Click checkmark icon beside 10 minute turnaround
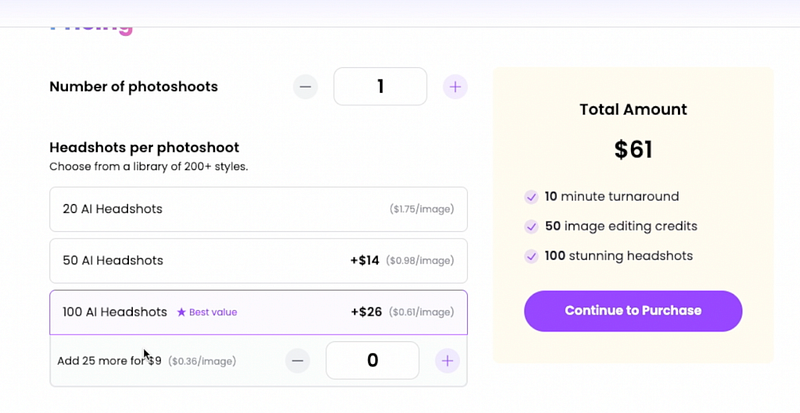This screenshot has width=800, height=413. (x=531, y=197)
